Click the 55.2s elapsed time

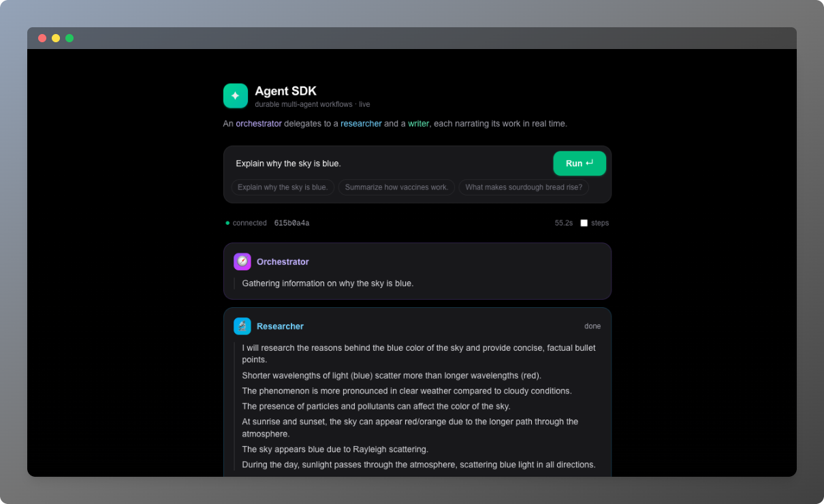pos(564,223)
